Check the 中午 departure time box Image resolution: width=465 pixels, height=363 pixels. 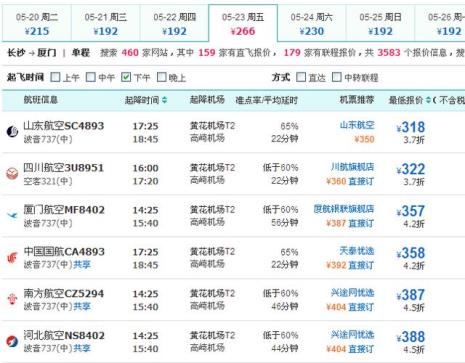point(91,77)
